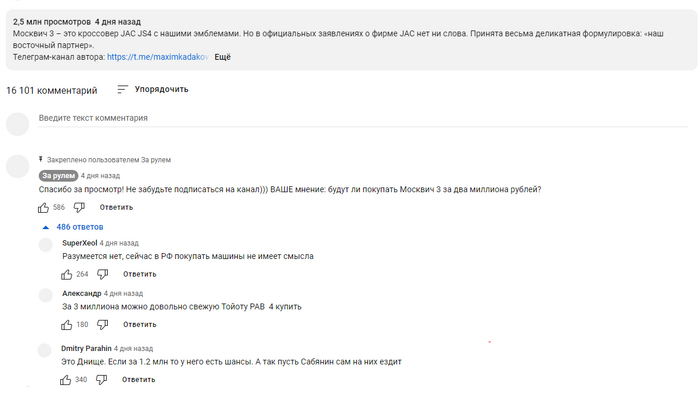Click Dmitry Parahin's avatar
This screenshot has width=700, height=409.
(x=45, y=351)
